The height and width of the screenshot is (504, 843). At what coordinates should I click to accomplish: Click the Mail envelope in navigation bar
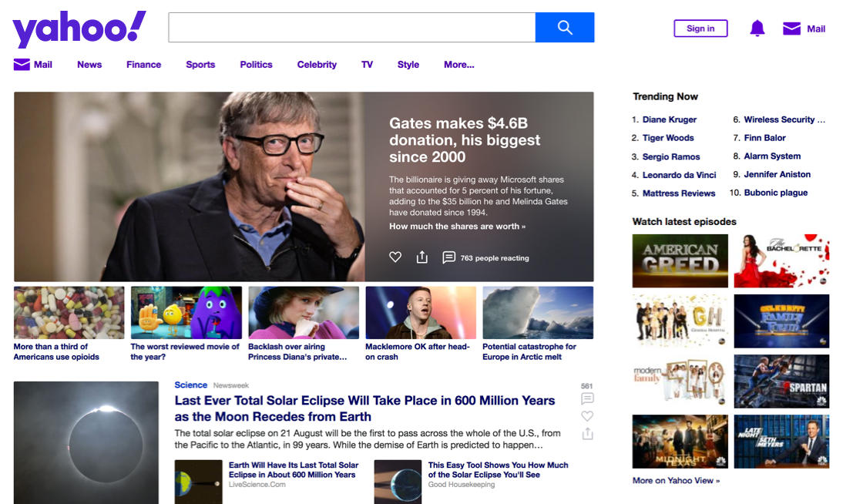(22, 65)
